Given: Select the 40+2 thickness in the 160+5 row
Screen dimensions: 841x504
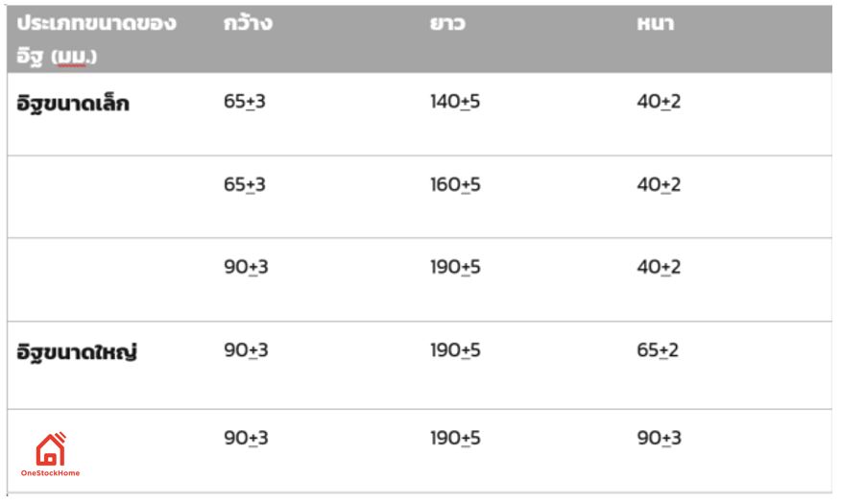Looking at the screenshot, I should (659, 184).
